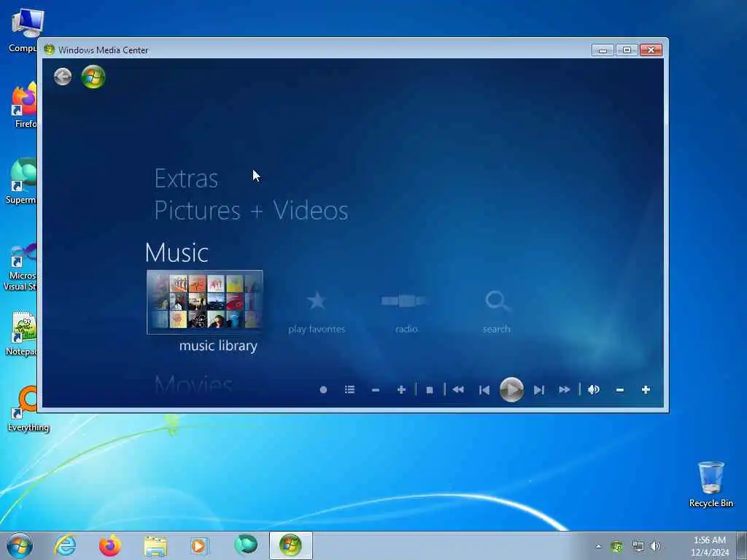
Task: Lower volume with the minus button
Action: click(620, 390)
